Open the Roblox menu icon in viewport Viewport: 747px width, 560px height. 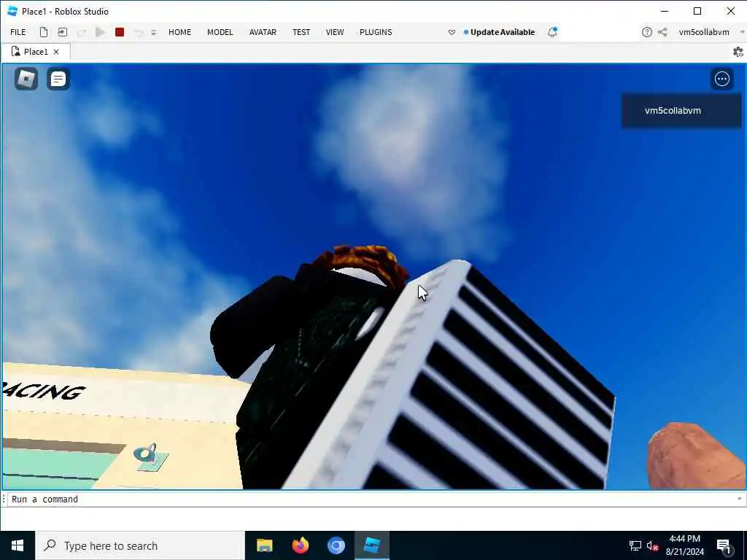click(26, 79)
